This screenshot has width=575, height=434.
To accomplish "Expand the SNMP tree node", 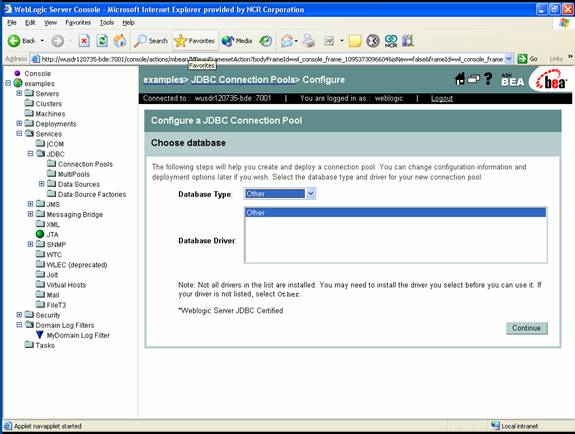I will [x=30, y=244].
